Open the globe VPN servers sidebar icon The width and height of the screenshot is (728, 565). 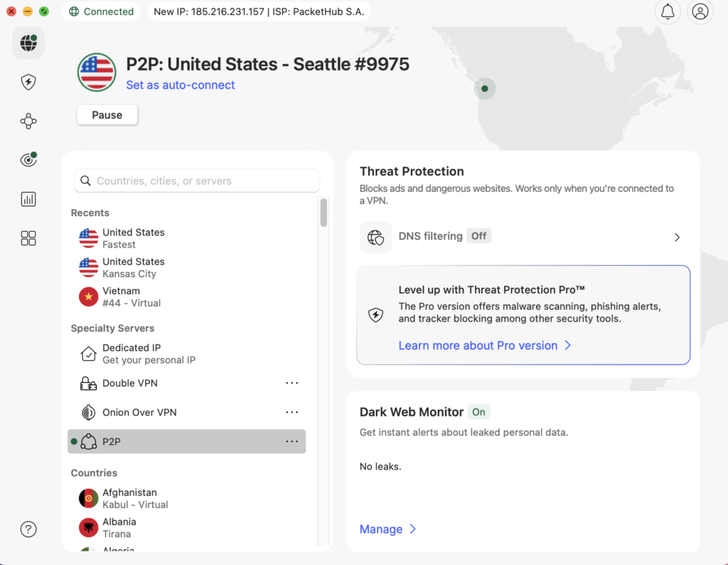[28, 43]
